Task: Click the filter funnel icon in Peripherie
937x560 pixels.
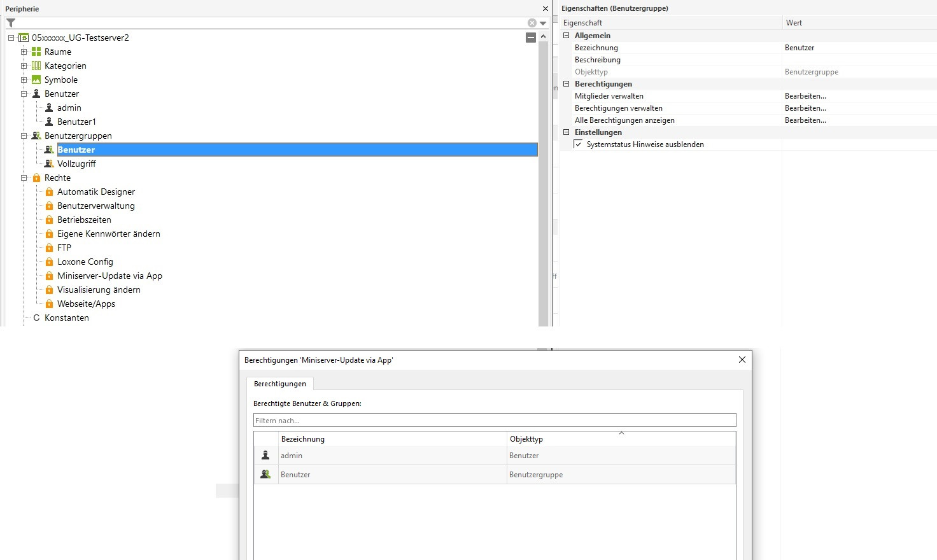Action: [11, 23]
